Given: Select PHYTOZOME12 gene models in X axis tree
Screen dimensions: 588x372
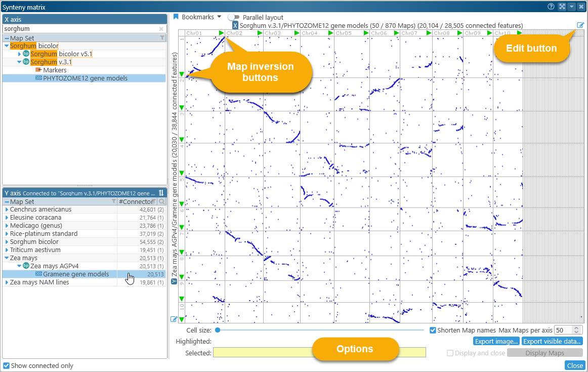Looking at the screenshot, I should tap(85, 78).
